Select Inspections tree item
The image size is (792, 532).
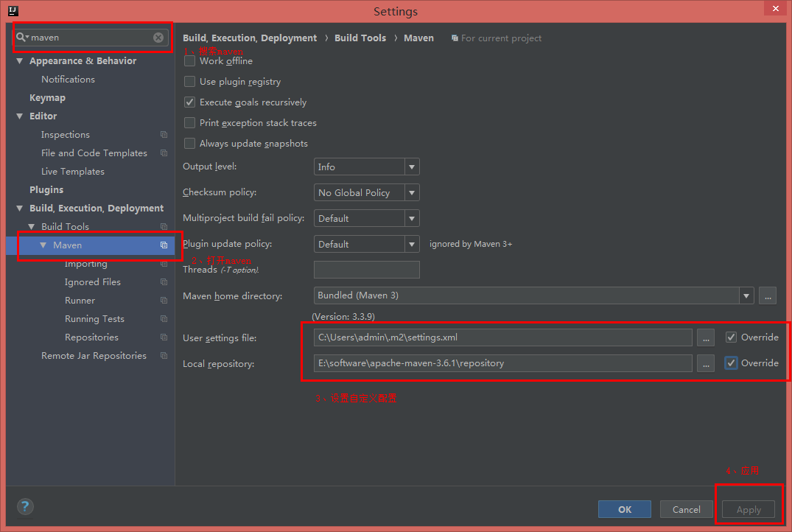point(65,134)
